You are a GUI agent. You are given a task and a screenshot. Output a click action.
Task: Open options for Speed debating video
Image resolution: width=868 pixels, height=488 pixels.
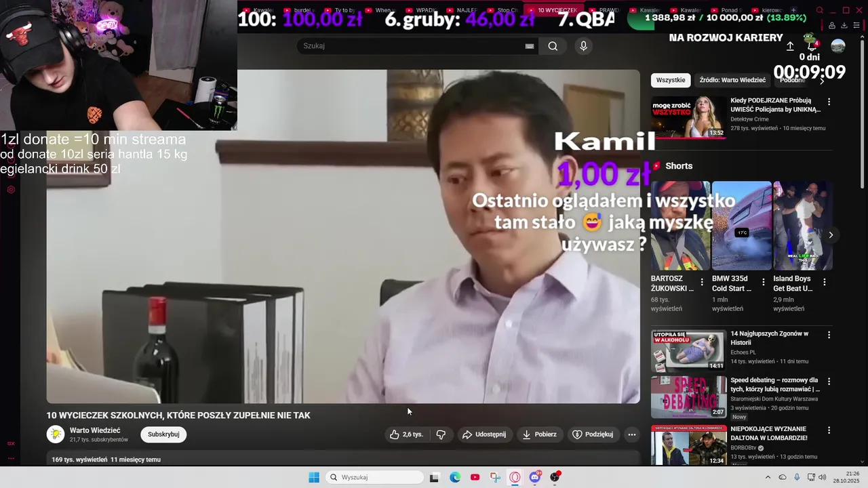click(829, 382)
